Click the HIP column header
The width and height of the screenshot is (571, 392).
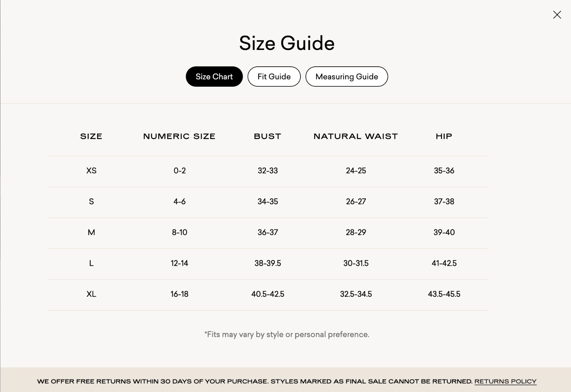[x=444, y=136]
